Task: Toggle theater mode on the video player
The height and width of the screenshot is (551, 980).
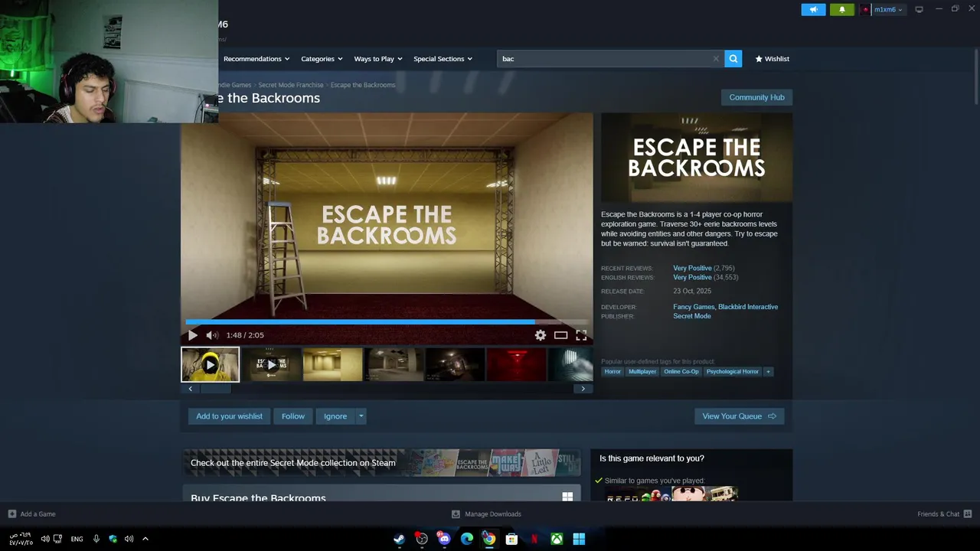Action: pyautogui.click(x=561, y=335)
